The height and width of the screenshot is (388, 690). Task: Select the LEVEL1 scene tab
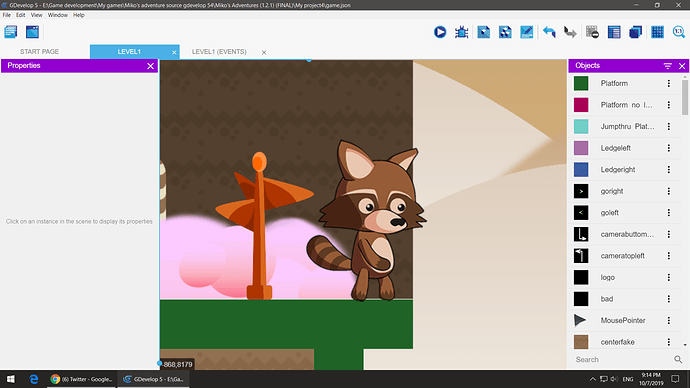pos(129,51)
